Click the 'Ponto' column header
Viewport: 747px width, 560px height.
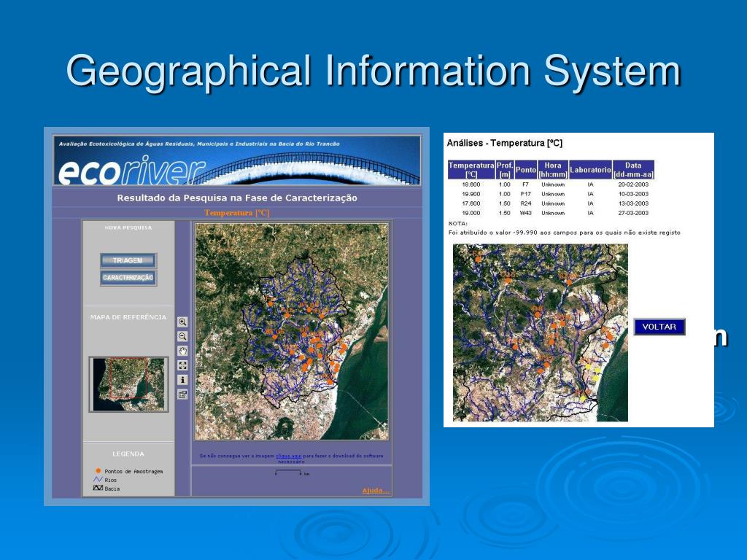(525, 169)
